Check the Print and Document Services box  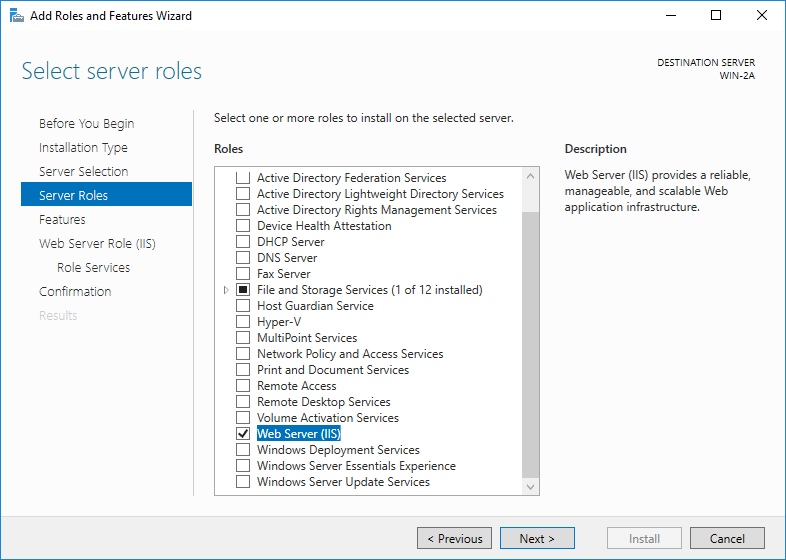[242, 370]
